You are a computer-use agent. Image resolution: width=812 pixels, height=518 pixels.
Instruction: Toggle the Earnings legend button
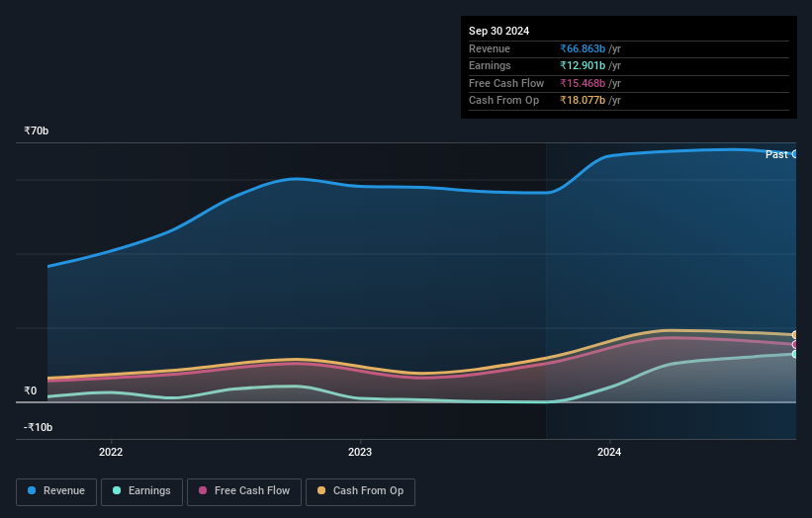point(141,491)
